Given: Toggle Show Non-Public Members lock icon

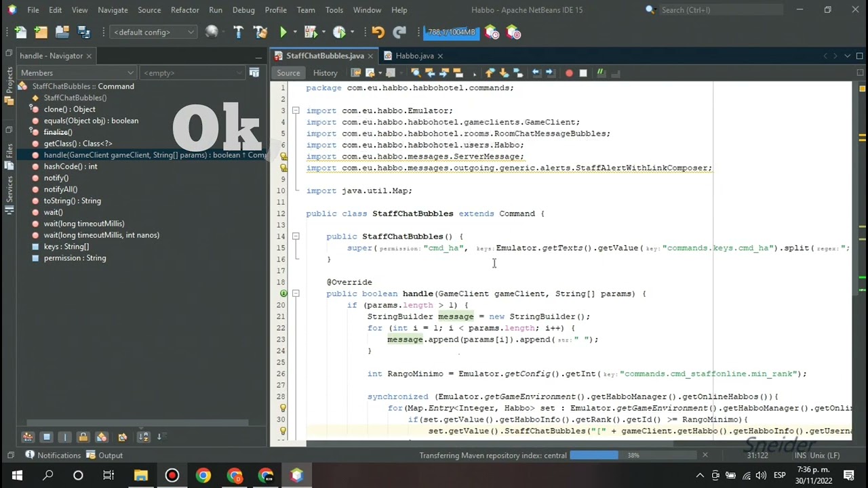Looking at the screenshot, I should pyautogui.click(x=83, y=437).
